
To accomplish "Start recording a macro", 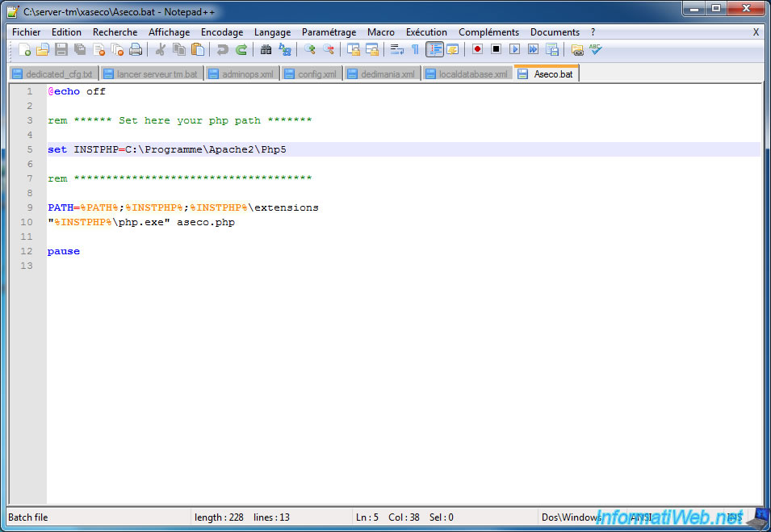I will pyautogui.click(x=479, y=49).
